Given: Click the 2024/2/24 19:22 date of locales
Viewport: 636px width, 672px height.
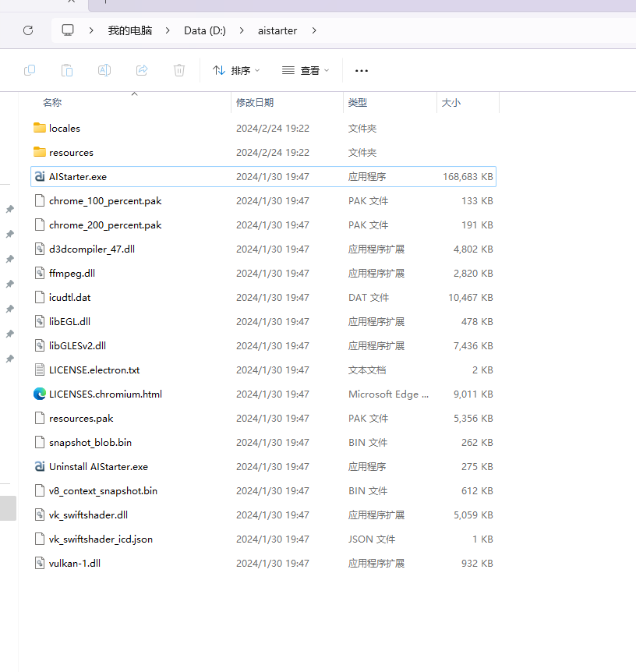Looking at the screenshot, I should (x=273, y=128).
